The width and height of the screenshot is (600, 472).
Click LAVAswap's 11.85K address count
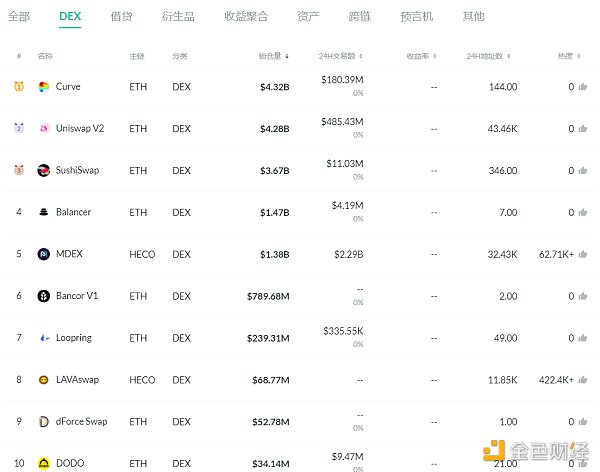pos(502,380)
